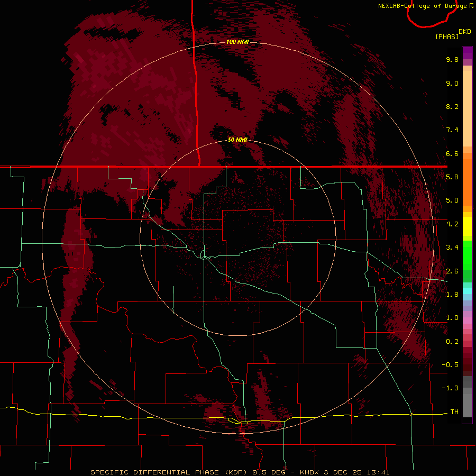Click the 1.0 scale value
This screenshot has width=476, height=476.
(452, 318)
